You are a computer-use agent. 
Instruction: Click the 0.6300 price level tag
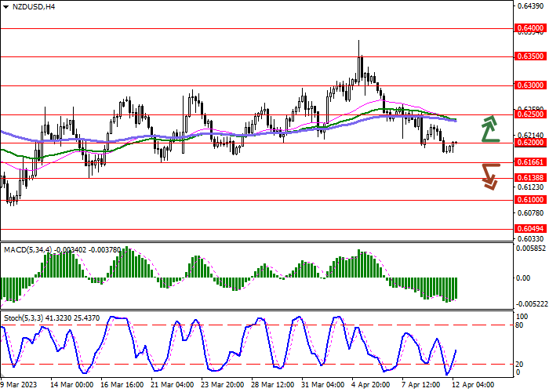529,85
